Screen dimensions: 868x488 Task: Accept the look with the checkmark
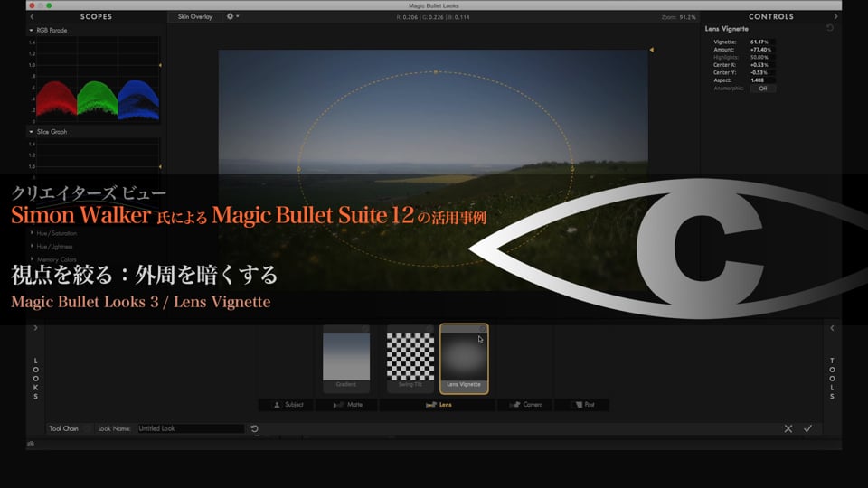[x=807, y=428]
